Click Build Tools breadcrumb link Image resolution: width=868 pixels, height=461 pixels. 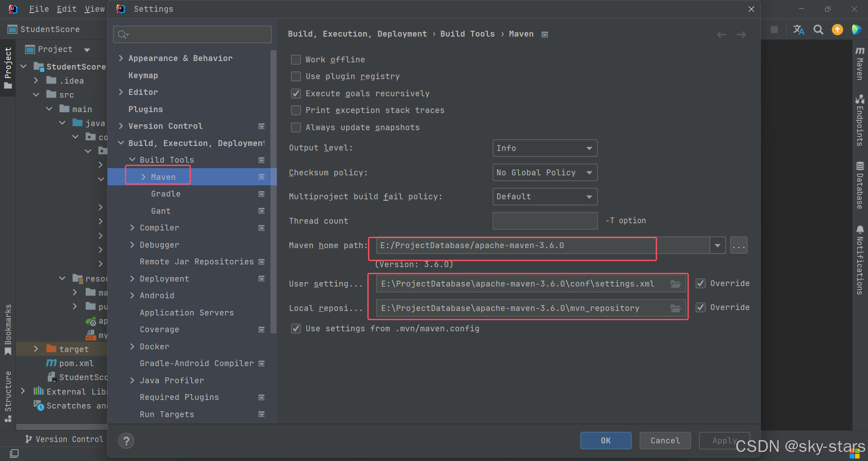[x=467, y=34]
